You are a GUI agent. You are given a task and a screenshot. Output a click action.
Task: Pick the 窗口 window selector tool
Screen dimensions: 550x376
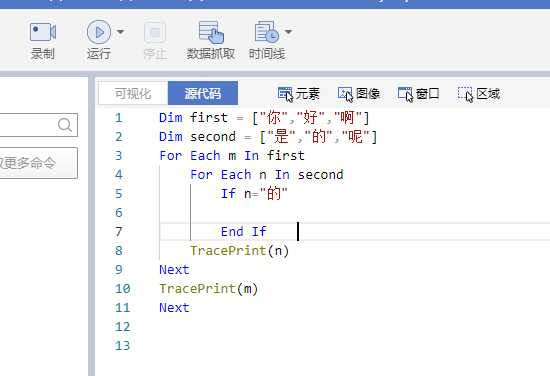coord(418,94)
